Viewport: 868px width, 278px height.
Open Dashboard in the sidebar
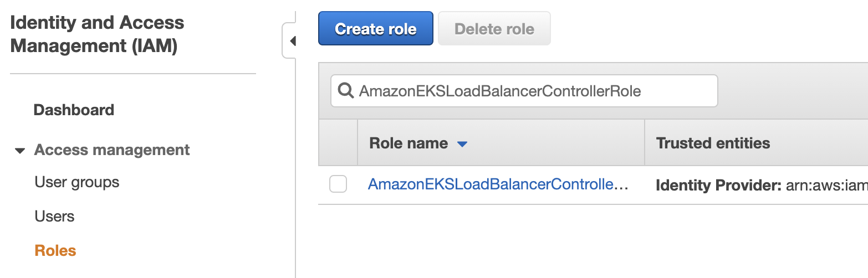[x=74, y=110]
